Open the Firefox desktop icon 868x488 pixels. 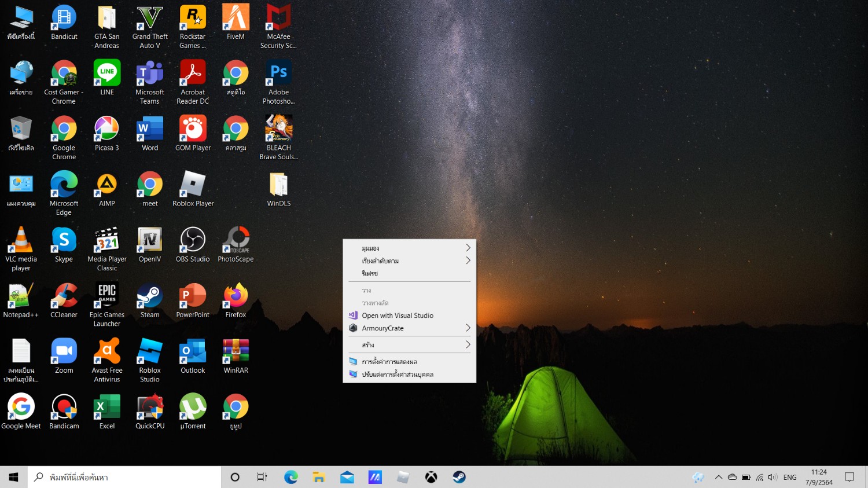point(236,300)
